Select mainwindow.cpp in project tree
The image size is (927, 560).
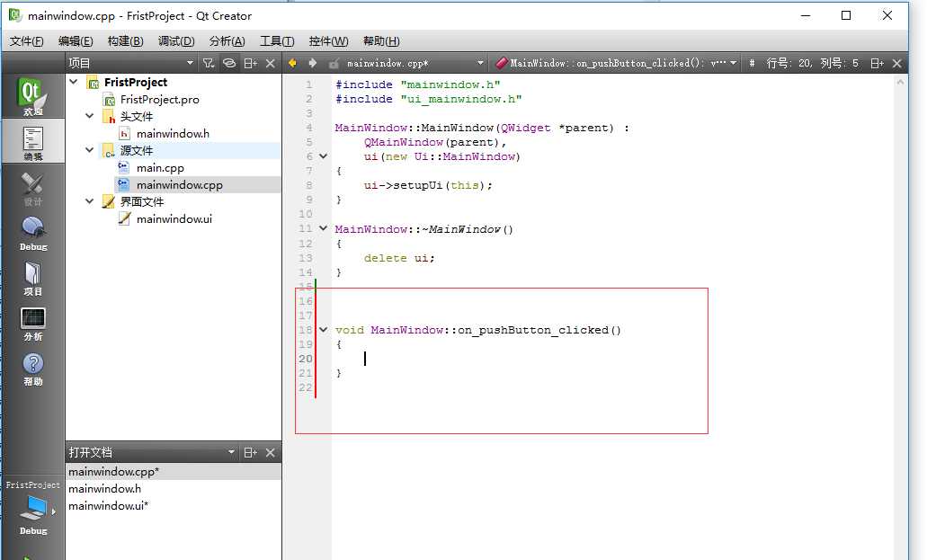point(180,185)
